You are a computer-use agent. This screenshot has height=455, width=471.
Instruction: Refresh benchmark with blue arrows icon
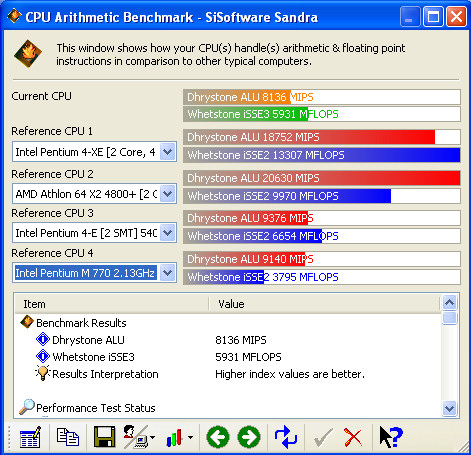[x=286, y=437]
